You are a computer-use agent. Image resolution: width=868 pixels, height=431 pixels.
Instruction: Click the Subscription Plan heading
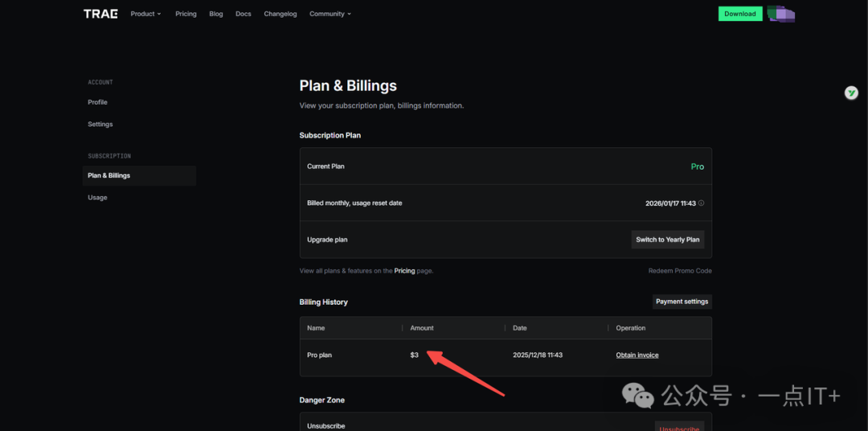tap(330, 135)
